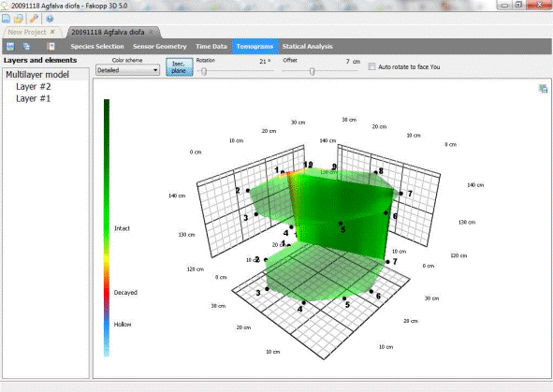Screen dimensions: 553x392
Task: Select Layer #2 in the tree
Action: [33, 87]
